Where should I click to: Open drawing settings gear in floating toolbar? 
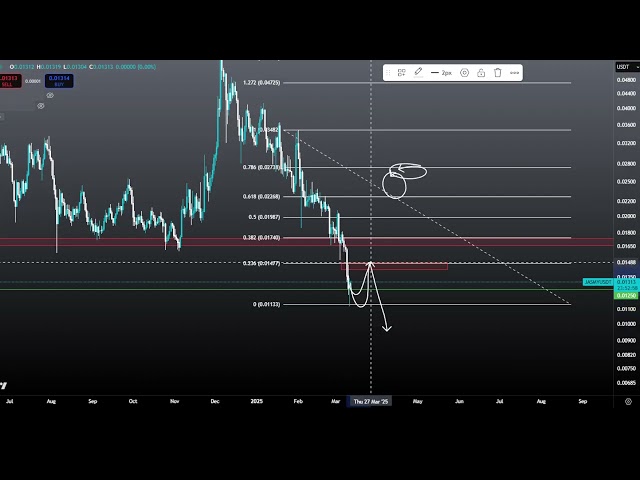464,73
